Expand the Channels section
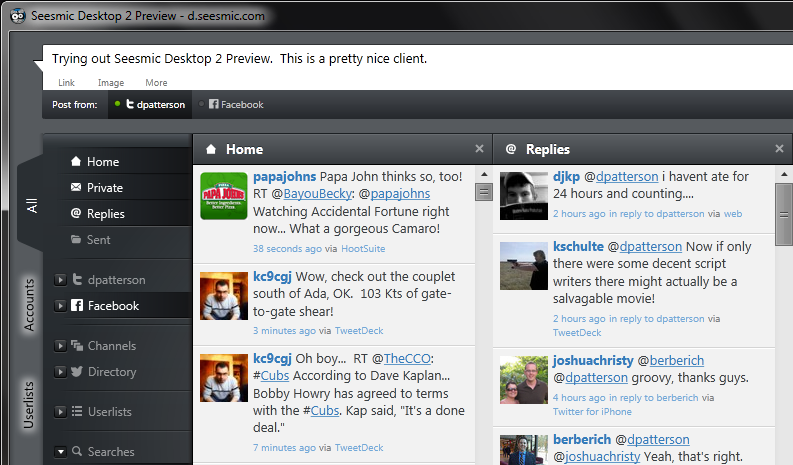Screen dimensions: 793x465 [x=60, y=346]
